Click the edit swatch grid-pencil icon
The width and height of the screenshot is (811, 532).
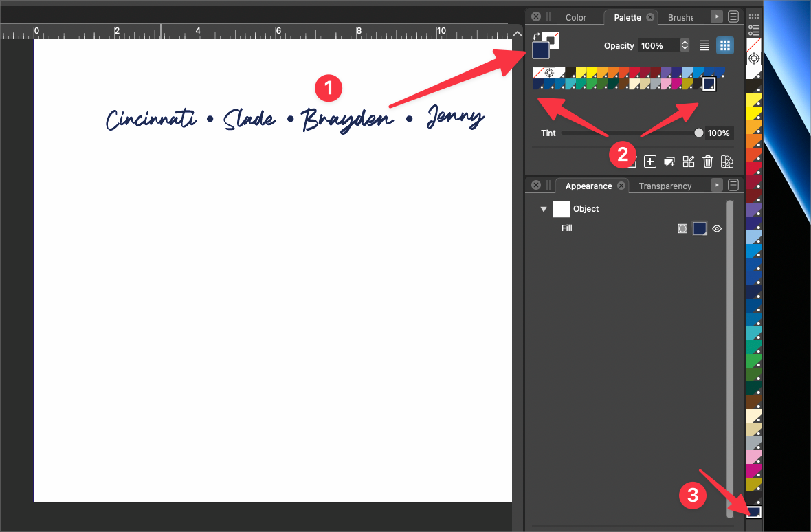point(689,162)
